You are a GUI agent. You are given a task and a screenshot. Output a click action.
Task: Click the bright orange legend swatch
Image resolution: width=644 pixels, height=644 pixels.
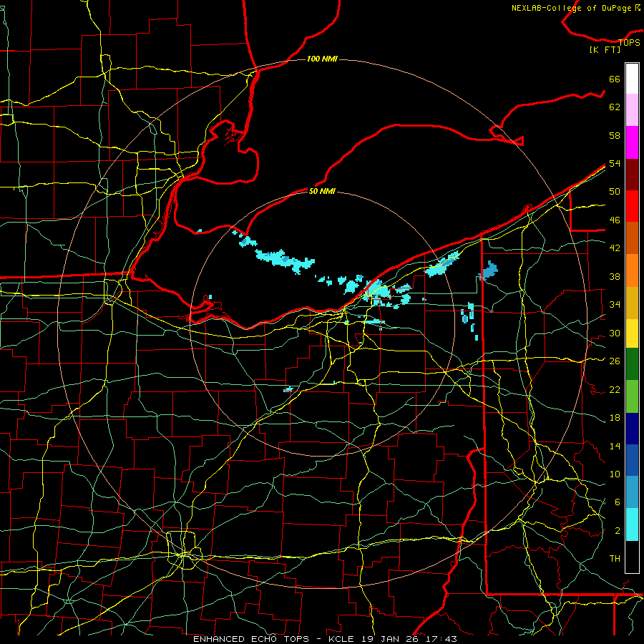[632, 270]
